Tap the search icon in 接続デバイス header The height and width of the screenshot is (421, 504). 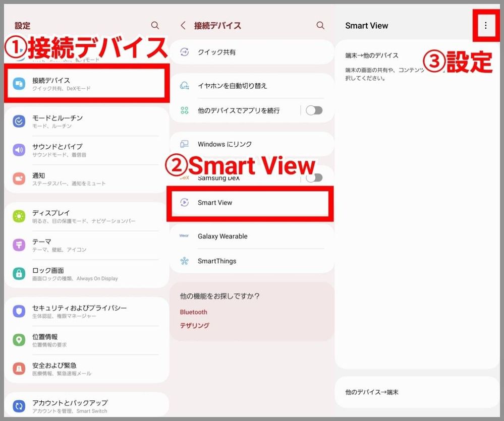pyautogui.click(x=320, y=25)
